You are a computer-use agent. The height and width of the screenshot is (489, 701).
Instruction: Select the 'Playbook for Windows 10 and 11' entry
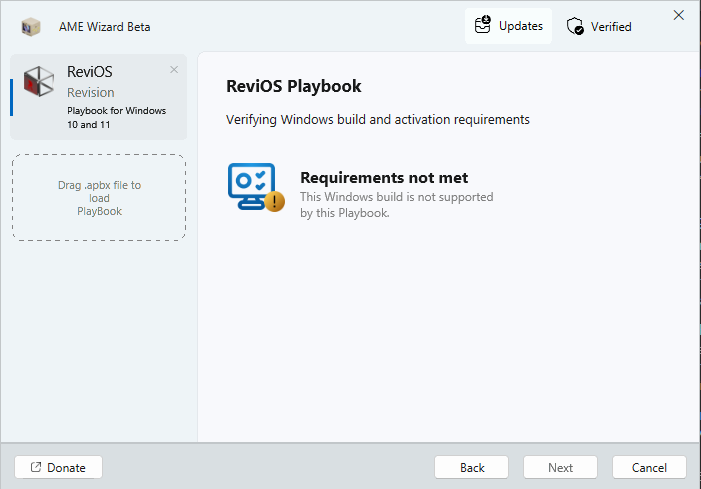click(116, 117)
